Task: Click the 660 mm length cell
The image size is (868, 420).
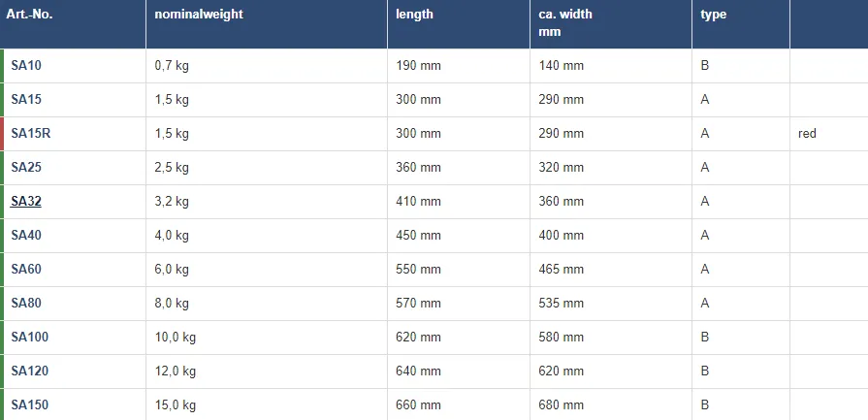Action: coord(419,405)
